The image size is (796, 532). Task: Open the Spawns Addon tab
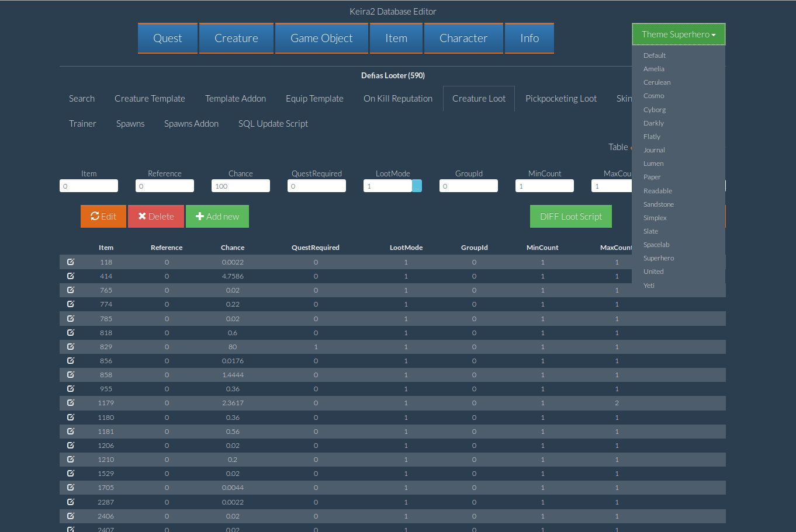click(x=191, y=124)
